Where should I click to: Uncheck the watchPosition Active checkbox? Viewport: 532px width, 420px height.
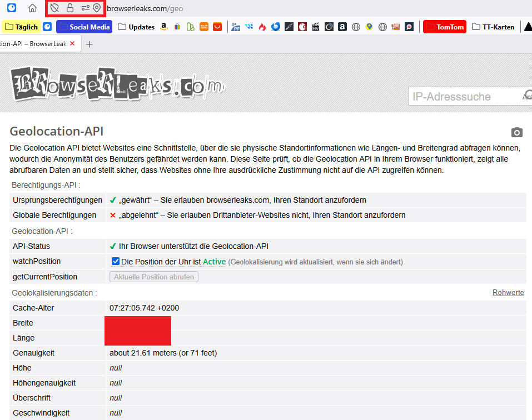pos(116,261)
